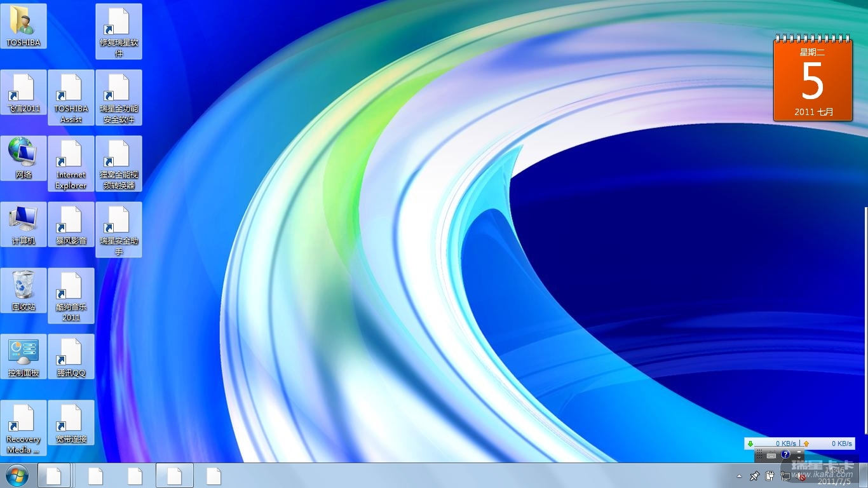Click the 控制面板 control panel icon

(24, 356)
